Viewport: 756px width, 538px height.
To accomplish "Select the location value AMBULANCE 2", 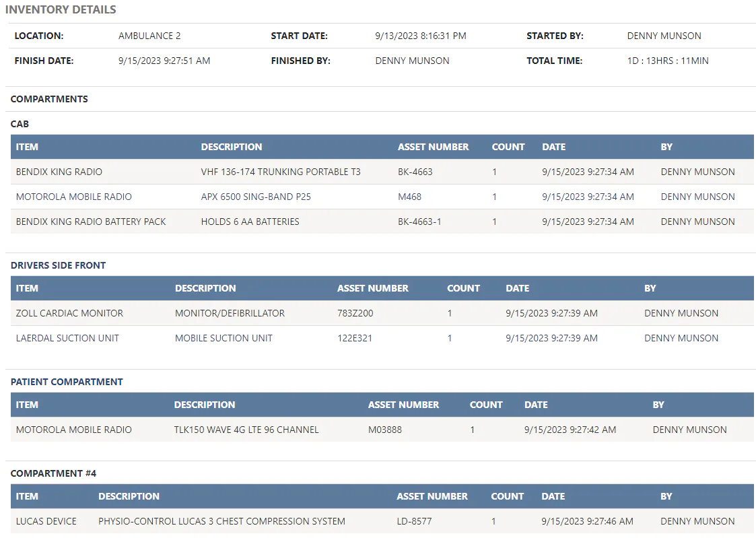I will [149, 36].
